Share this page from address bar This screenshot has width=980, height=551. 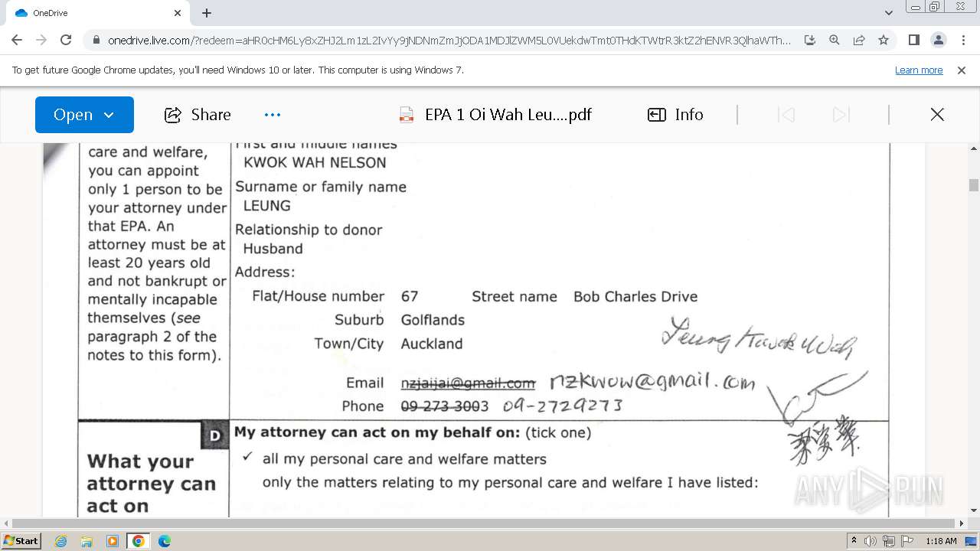(x=859, y=40)
